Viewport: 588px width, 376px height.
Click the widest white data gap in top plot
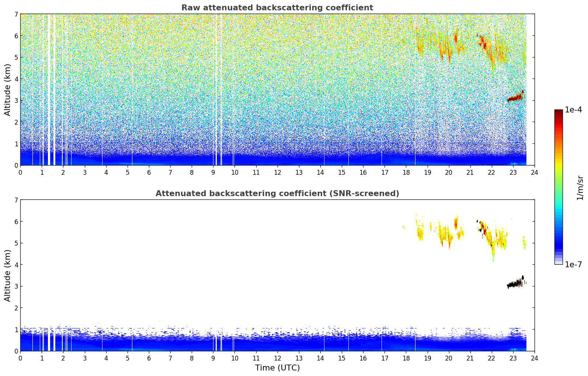point(49,88)
